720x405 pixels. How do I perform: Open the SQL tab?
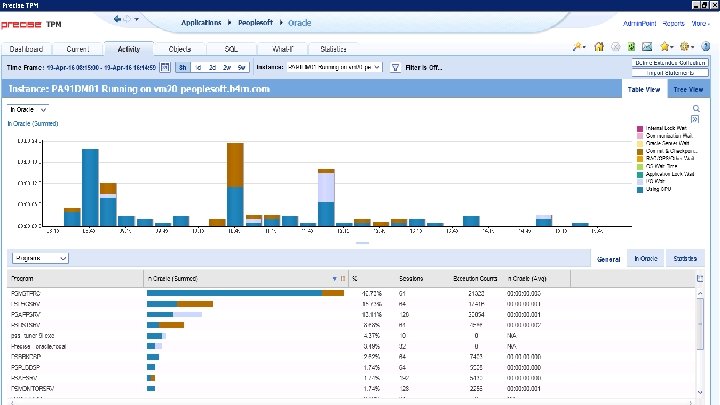[x=231, y=49]
